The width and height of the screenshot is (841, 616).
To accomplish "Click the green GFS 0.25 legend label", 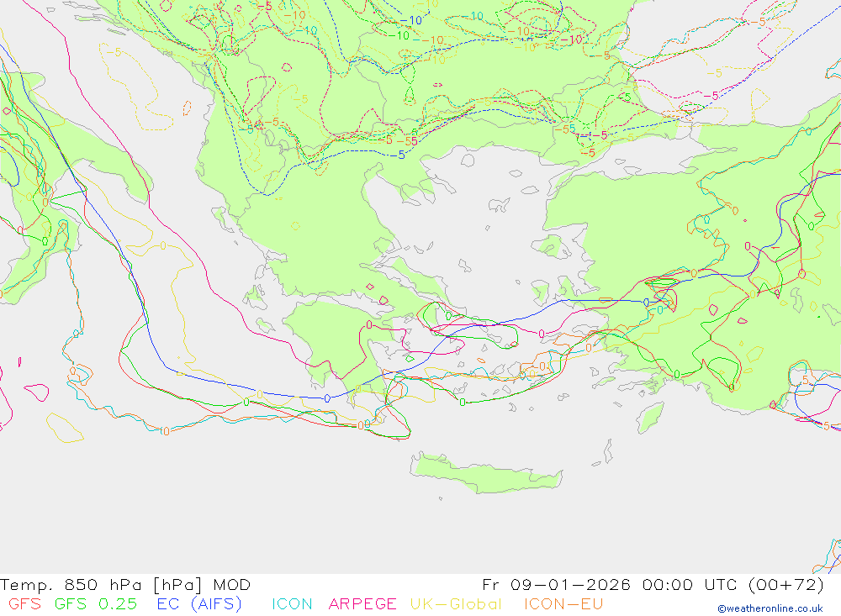I will tap(96, 603).
